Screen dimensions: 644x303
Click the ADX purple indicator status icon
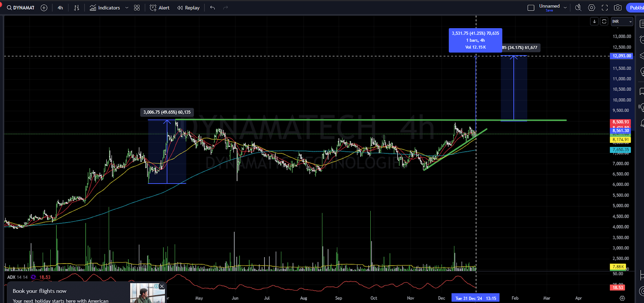33,277
